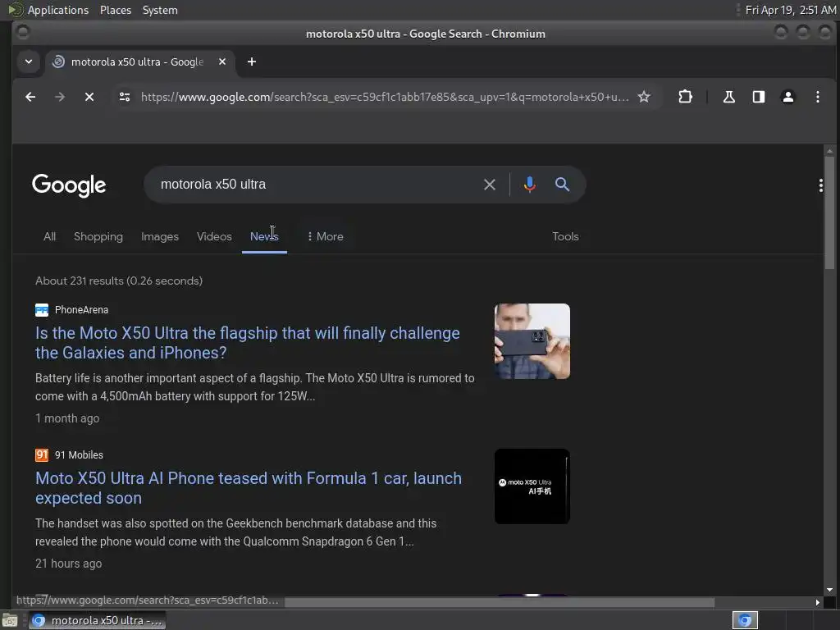Select the News results tab
Screen dimensions: 840x630
(264, 236)
